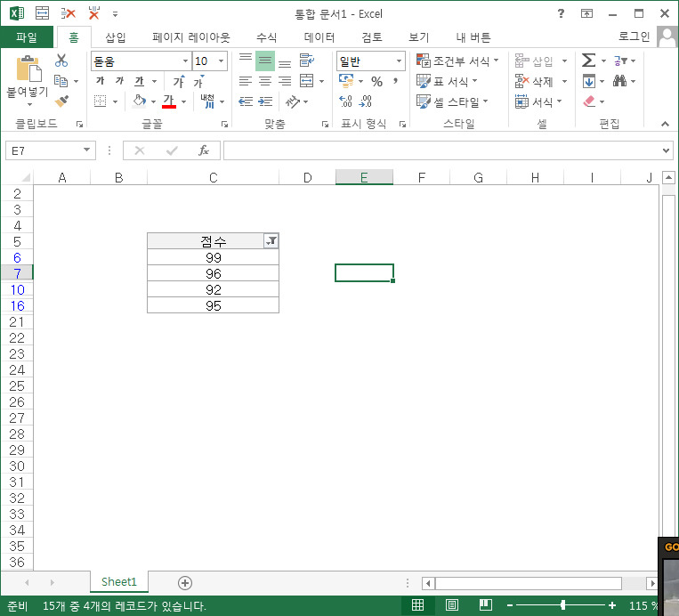This screenshot has width=679, height=616.
Task: Toggle italic formatting
Action: click(x=119, y=81)
